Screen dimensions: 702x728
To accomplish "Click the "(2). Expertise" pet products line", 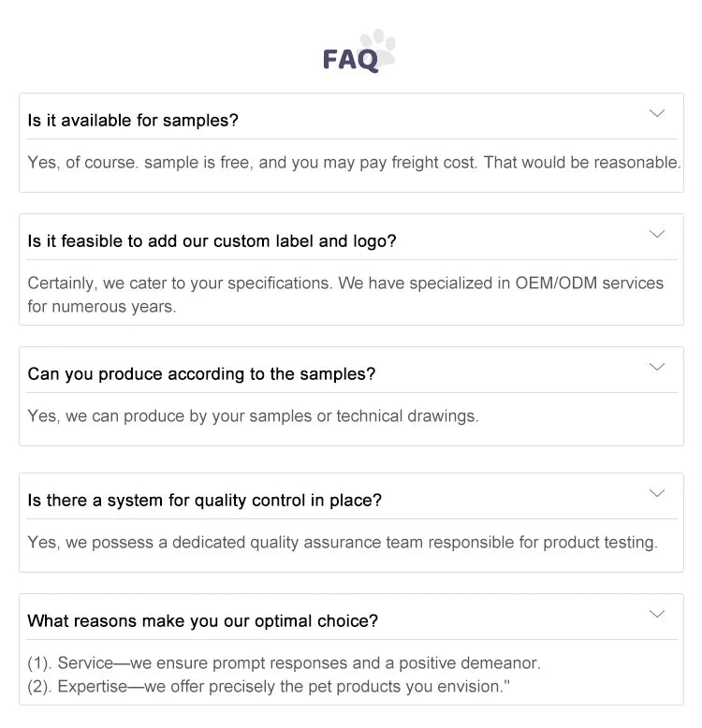I will click(268, 687).
